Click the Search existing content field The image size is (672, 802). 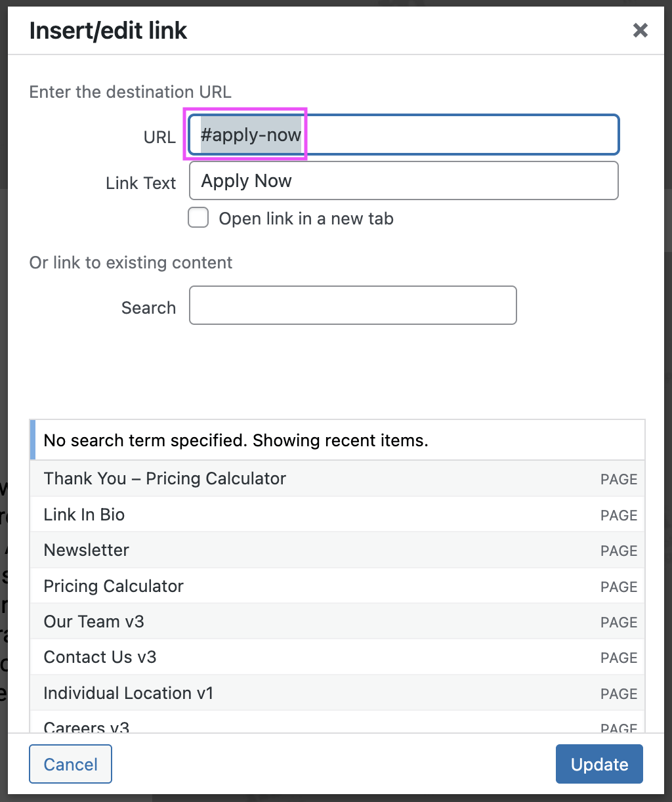pyautogui.click(x=352, y=305)
